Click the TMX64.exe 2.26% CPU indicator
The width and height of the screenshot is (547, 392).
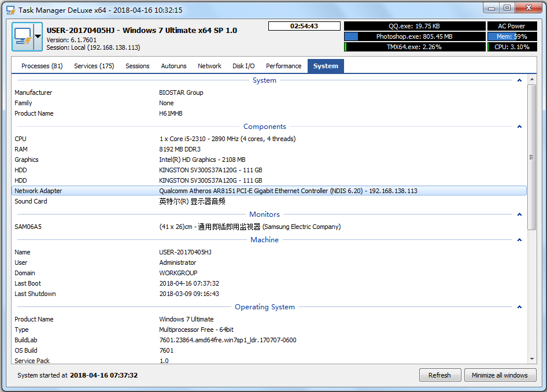(x=415, y=47)
